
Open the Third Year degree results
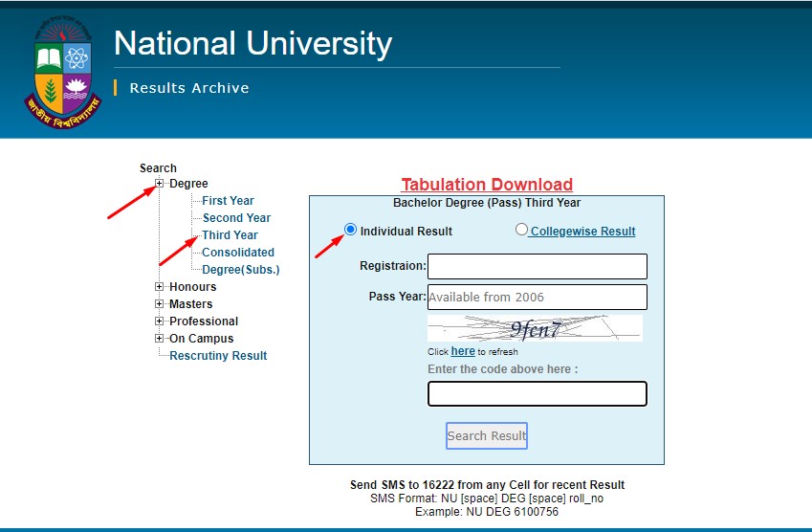pyautogui.click(x=230, y=235)
